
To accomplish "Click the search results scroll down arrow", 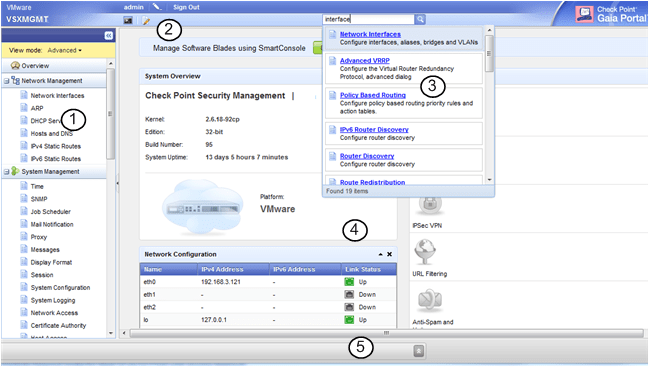I will tap(490, 180).
